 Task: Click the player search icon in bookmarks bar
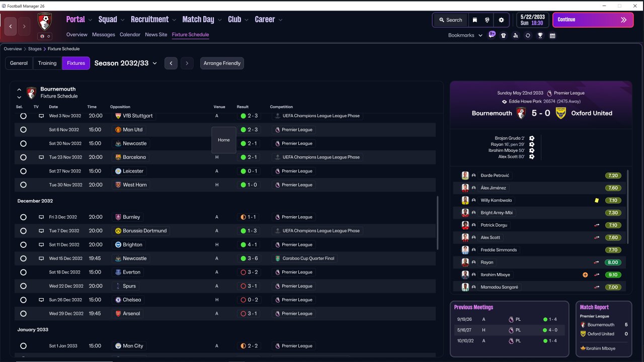coord(515,36)
